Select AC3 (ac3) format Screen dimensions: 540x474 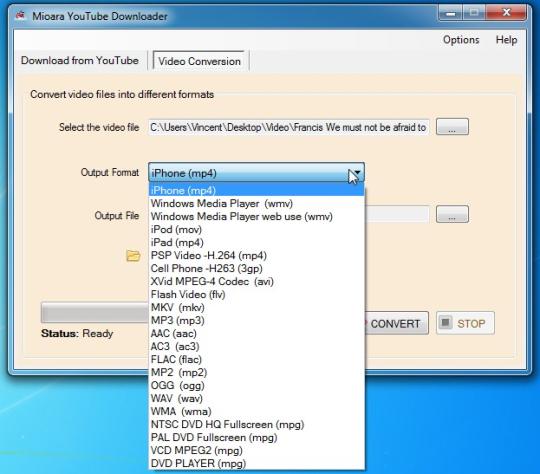tap(257, 346)
